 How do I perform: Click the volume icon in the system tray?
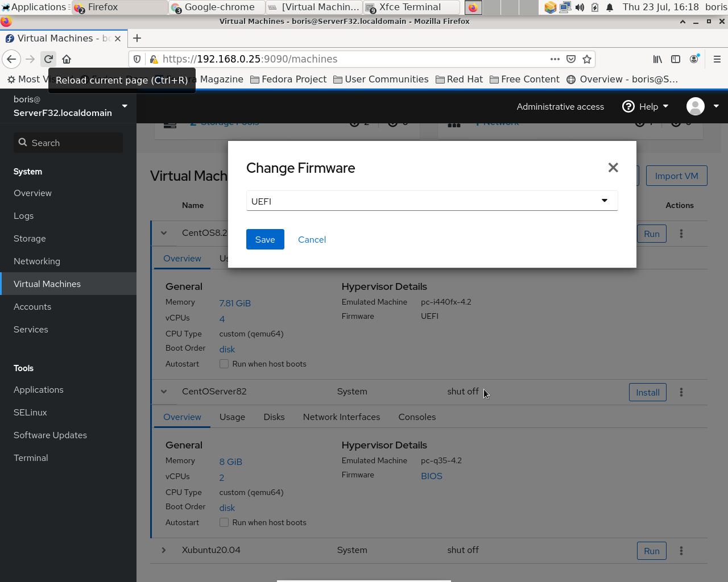580,7
